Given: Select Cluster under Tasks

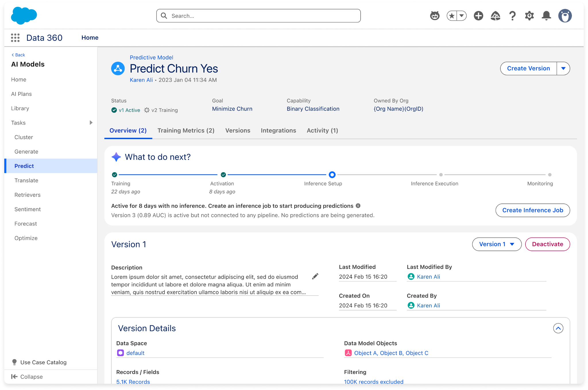Looking at the screenshot, I should 51,137.
